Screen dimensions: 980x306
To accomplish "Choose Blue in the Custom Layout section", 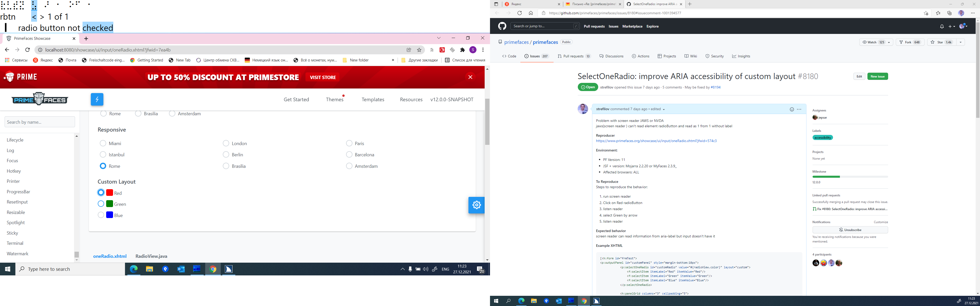I will click(101, 215).
